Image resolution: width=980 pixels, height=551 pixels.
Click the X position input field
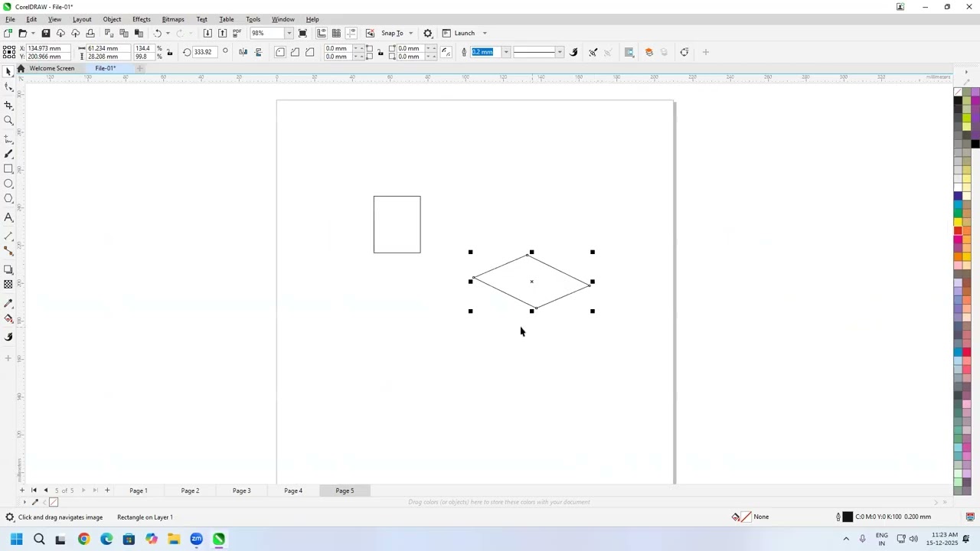(49, 48)
